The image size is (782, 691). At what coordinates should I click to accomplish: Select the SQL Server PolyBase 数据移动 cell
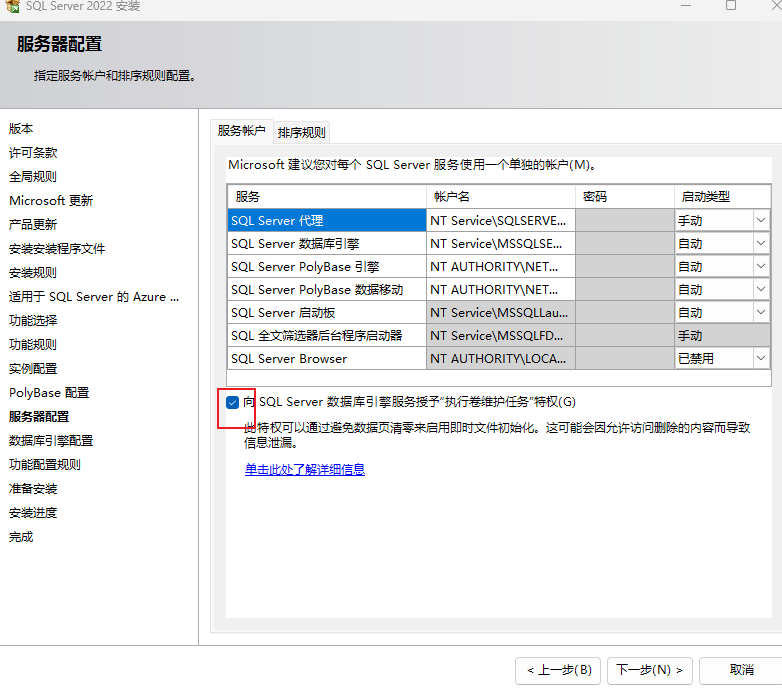(x=327, y=289)
